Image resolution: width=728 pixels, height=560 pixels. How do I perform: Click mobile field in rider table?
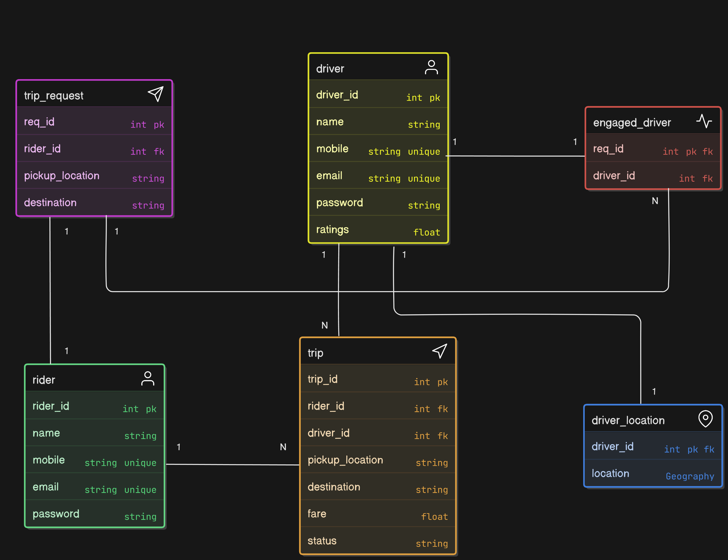coord(95,460)
